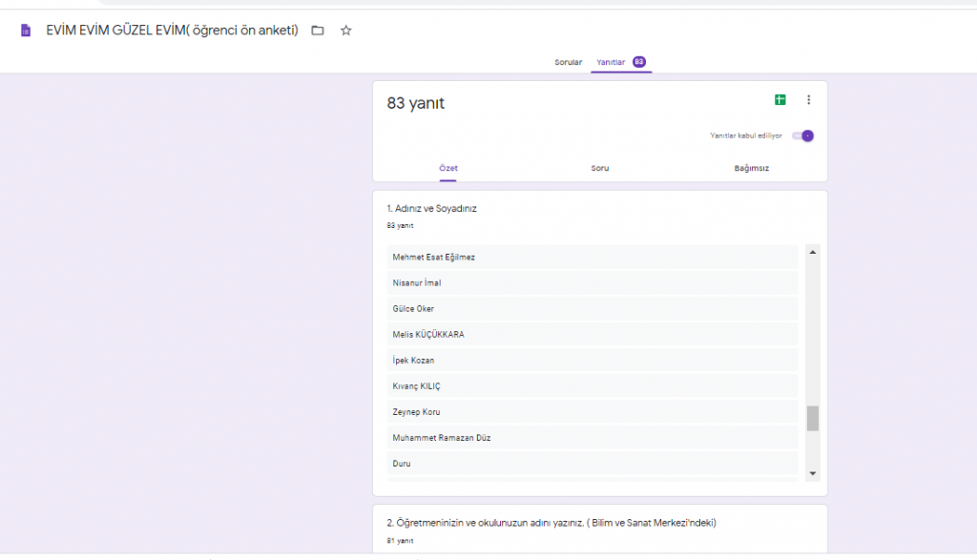977x560 pixels.
Task: Open the move to folder icon
Action: [x=318, y=31]
